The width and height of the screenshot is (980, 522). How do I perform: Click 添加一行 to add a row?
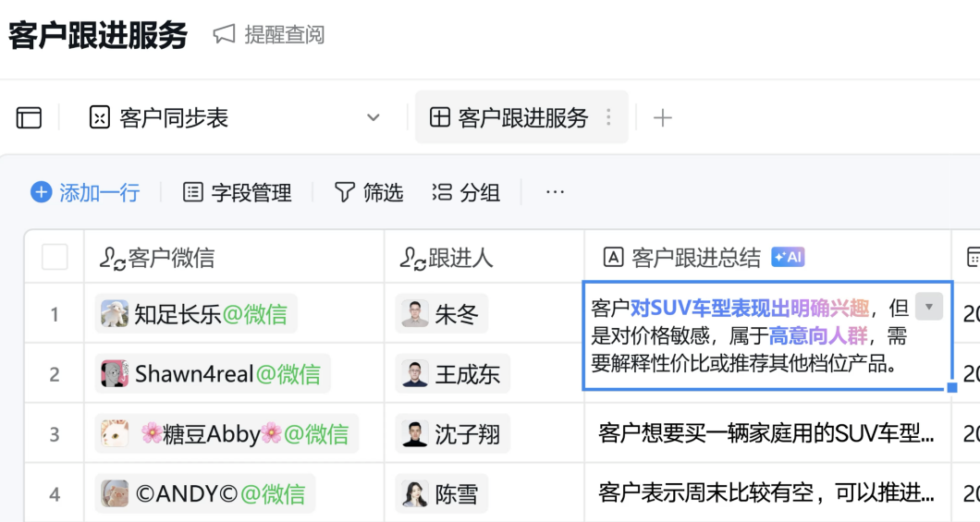(x=86, y=192)
